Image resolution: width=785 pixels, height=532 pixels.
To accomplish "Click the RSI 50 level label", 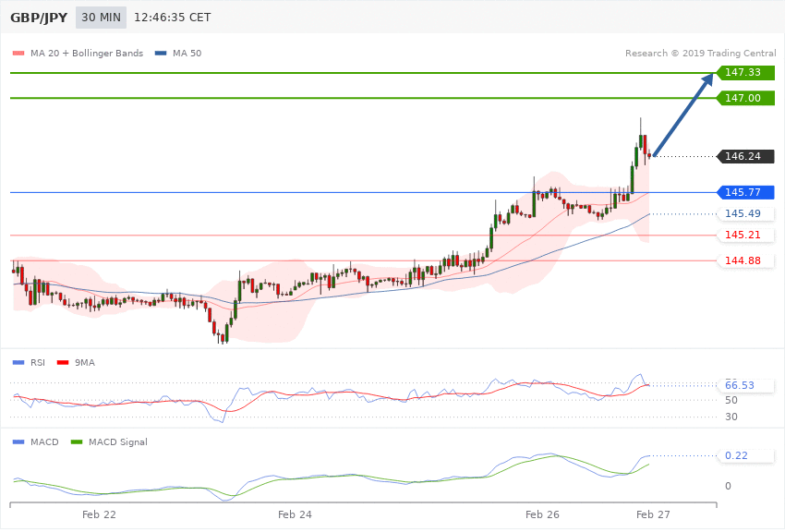I will click(x=731, y=400).
